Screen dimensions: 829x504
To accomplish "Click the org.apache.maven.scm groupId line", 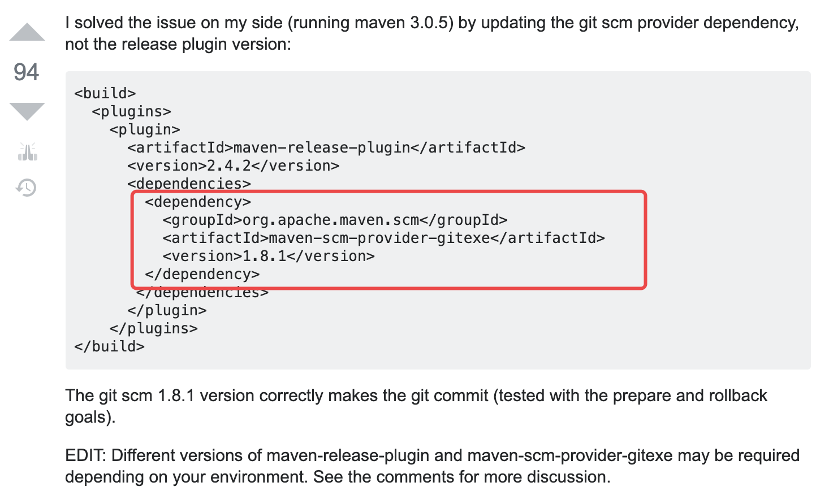I will click(x=335, y=220).
